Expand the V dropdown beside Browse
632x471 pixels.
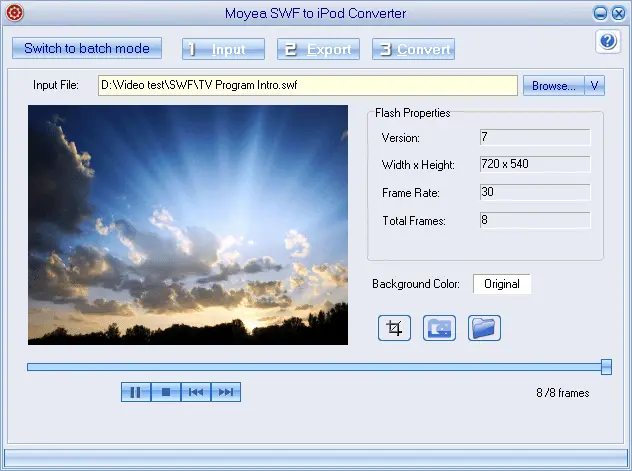pyautogui.click(x=595, y=86)
